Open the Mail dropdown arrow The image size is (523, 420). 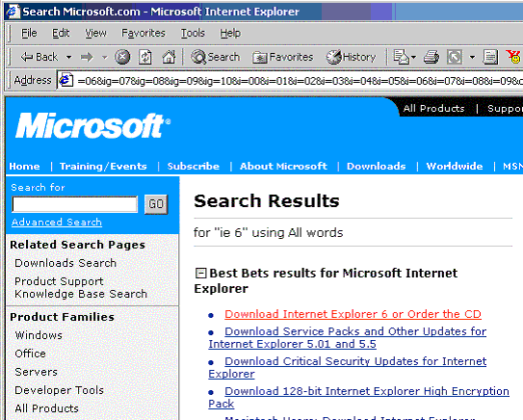pos(413,58)
